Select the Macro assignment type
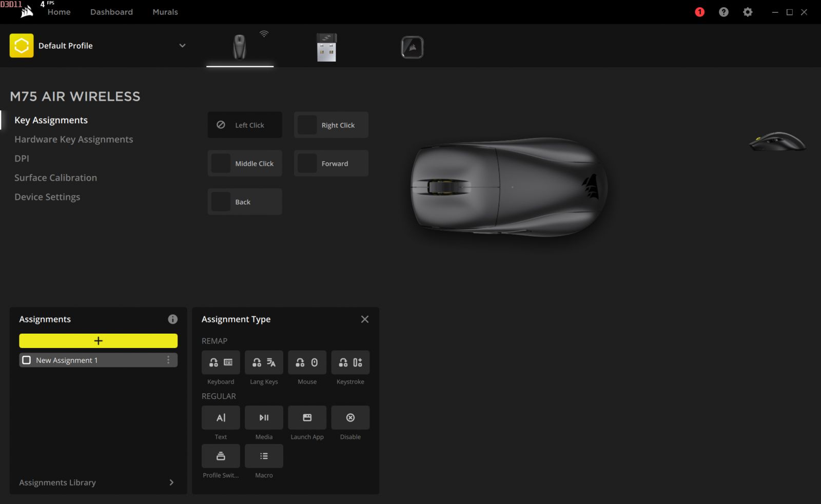821x504 pixels. [x=264, y=456]
